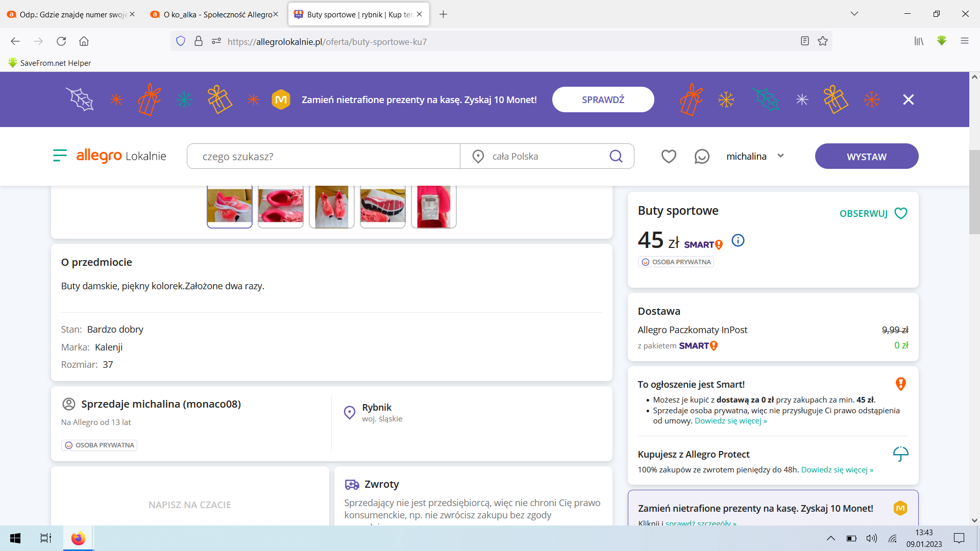The height and width of the screenshot is (551, 980).
Task: Click the Zwroty return truck icon
Action: point(352,484)
